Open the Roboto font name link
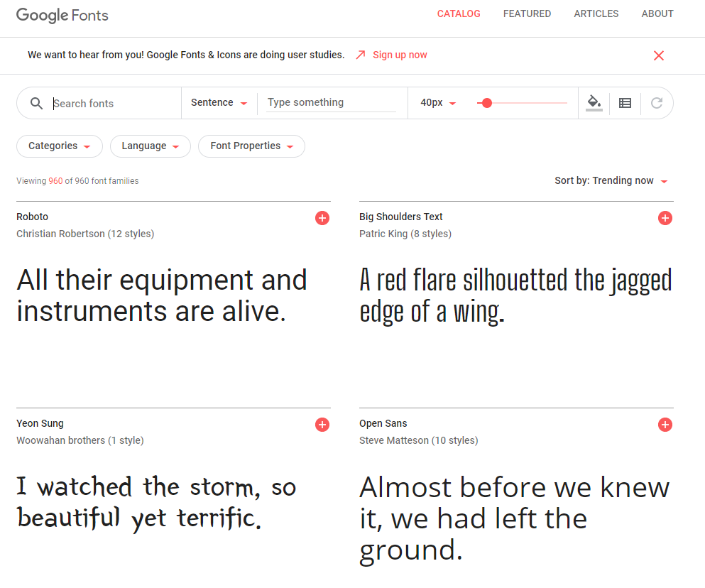Image resolution: width=705 pixels, height=588 pixels. pyautogui.click(x=33, y=217)
